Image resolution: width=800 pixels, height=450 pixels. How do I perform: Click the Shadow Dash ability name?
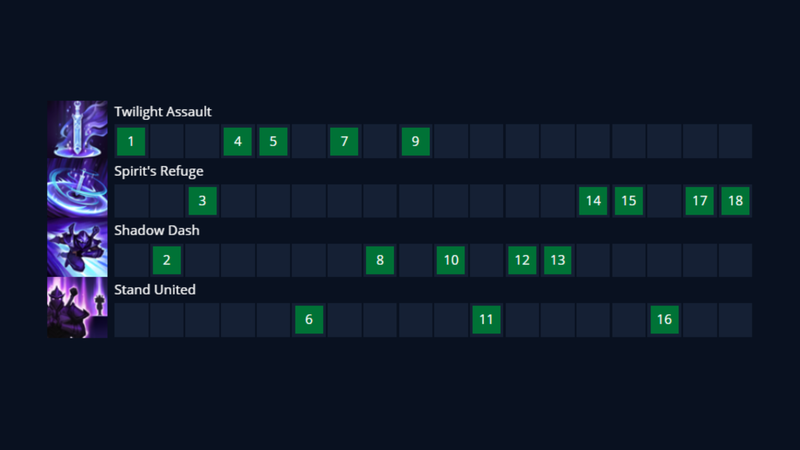154,230
